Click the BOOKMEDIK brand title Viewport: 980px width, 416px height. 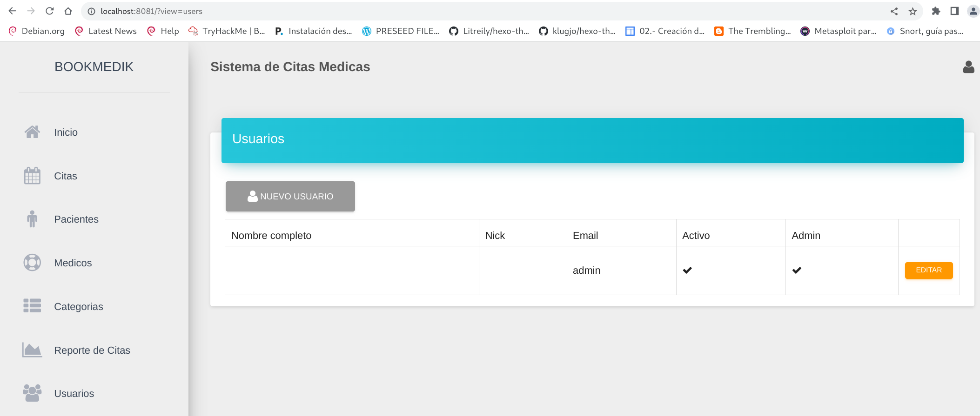pyautogui.click(x=94, y=67)
